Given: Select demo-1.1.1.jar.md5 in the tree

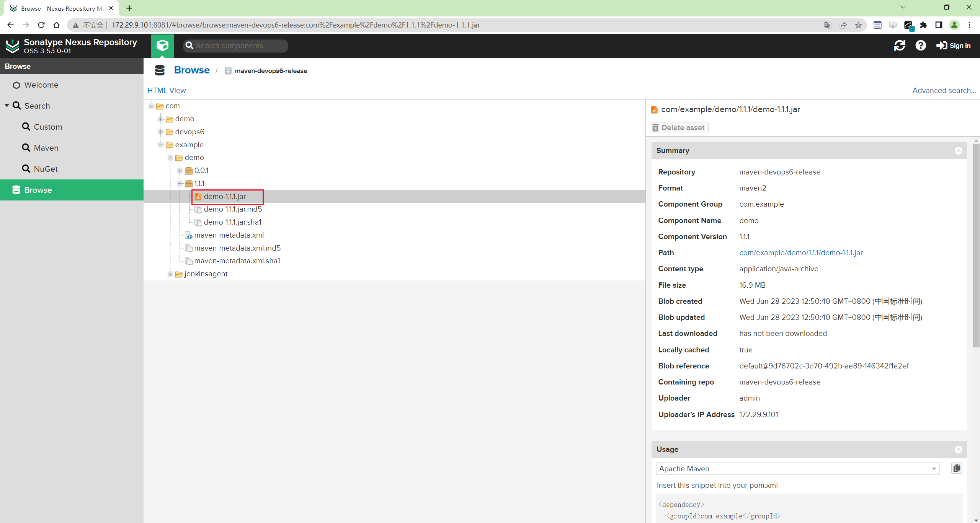Looking at the screenshot, I should coord(233,209).
